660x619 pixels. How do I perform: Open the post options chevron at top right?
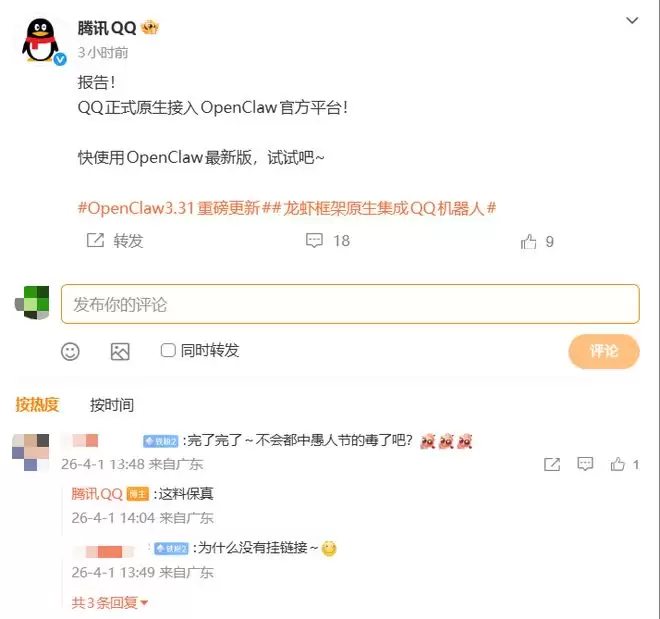click(632, 20)
